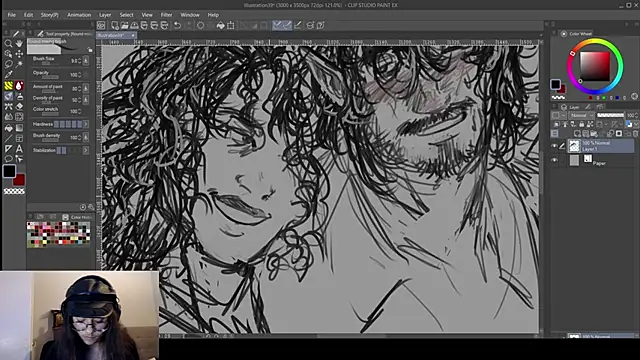Click the HSV/RGB switch icon by color wheel
The width and height of the screenshot is (640, 360).
pyautogui.click(x=634, y=96)
